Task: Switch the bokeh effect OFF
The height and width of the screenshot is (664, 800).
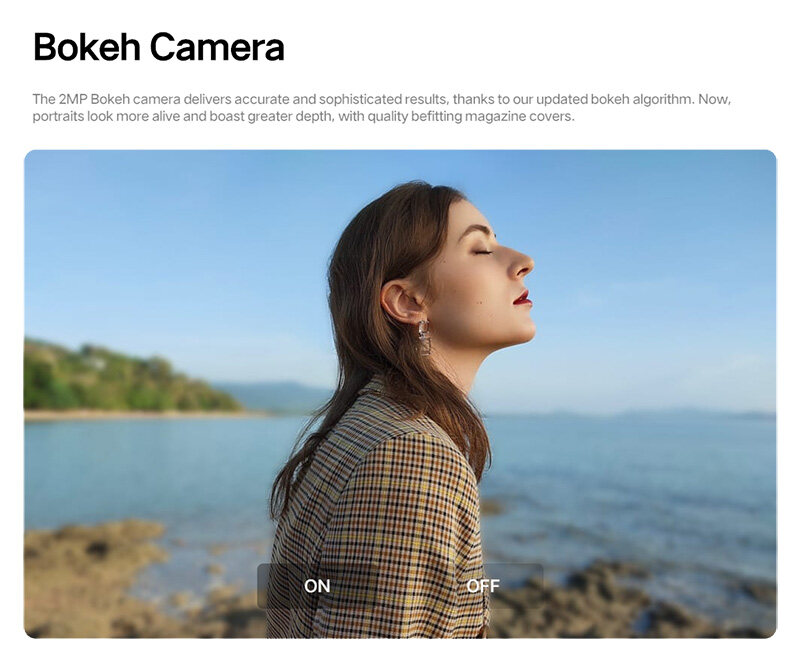Action: [x=483, y=586]
